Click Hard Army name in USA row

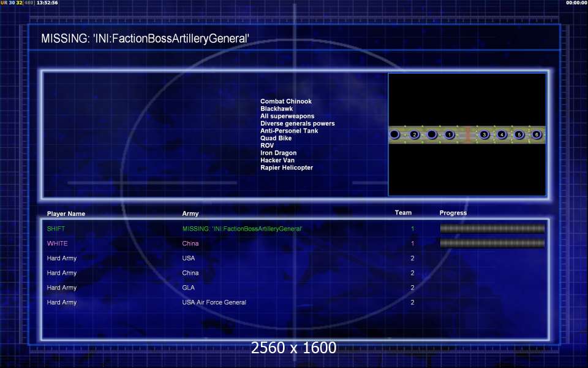click(62, 258)
